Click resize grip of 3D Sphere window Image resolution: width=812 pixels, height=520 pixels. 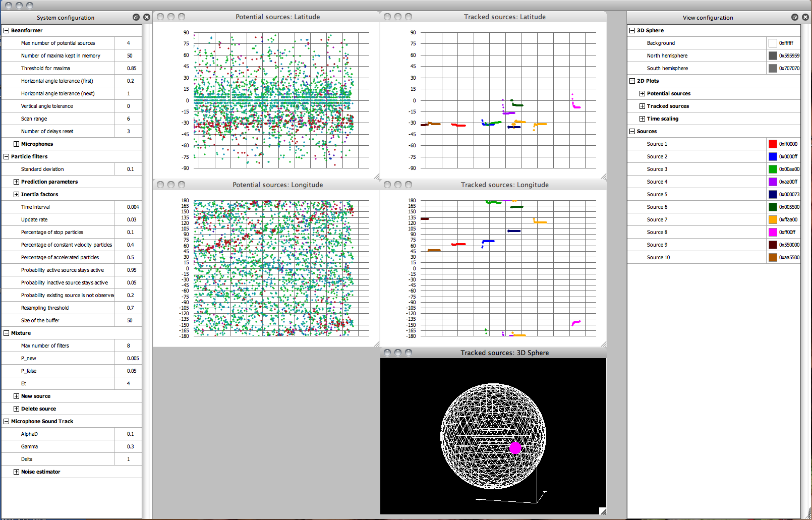tap(603, 511)
